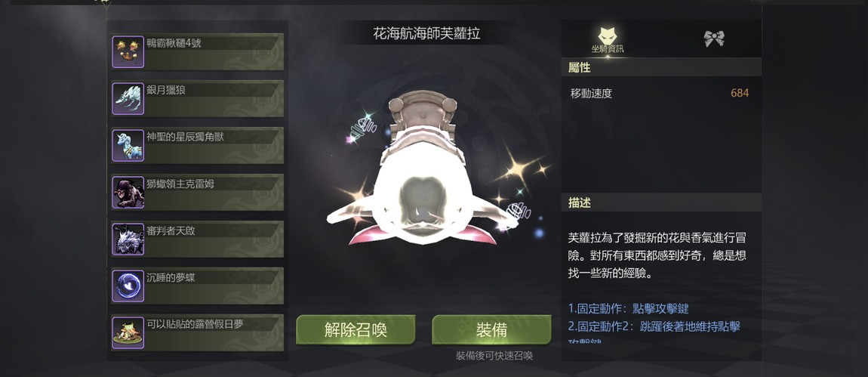Select the 沉睡的夢蝶 list row
The height and width of the screenshot is (377, 868).
click(x=198, y=286)
